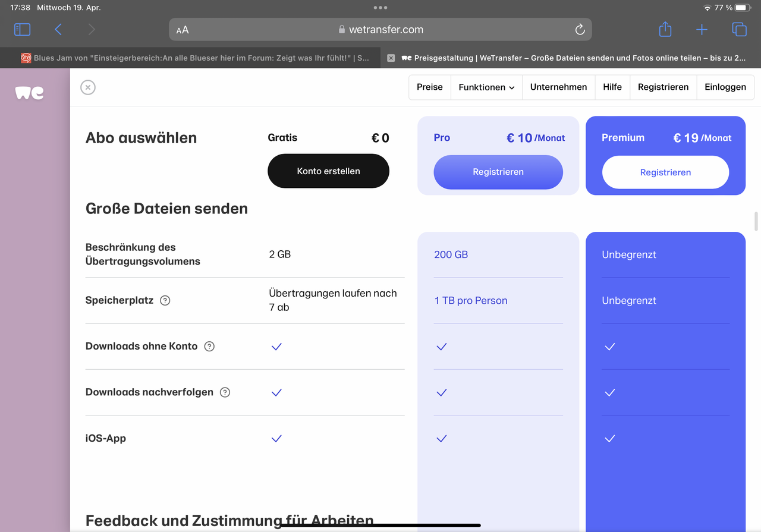Click the Premium checkmark for iOS-App

(x=609, y=439)
